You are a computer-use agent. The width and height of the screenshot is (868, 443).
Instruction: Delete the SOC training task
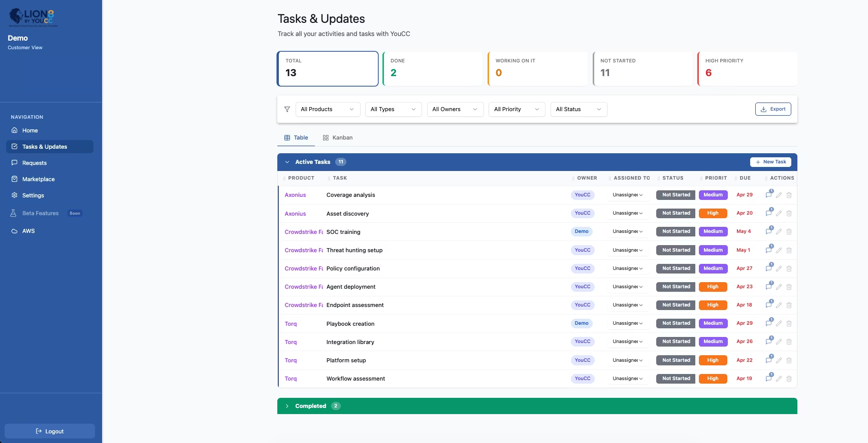click(789, 232)
